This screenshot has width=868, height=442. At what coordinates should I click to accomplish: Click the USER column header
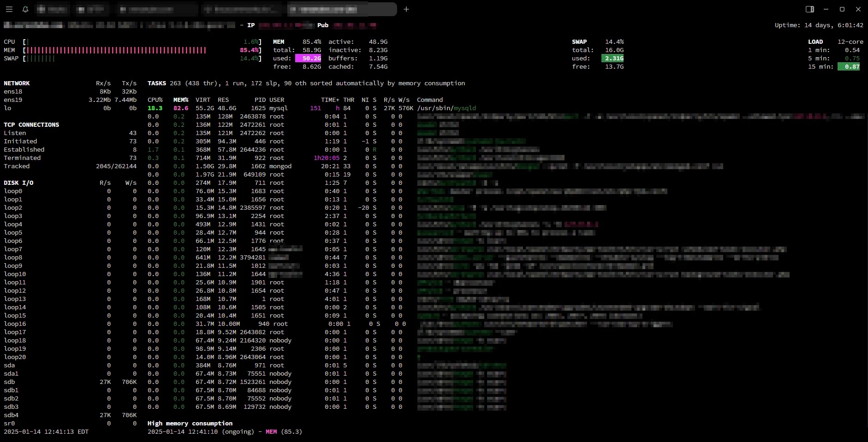pos(277,100)
